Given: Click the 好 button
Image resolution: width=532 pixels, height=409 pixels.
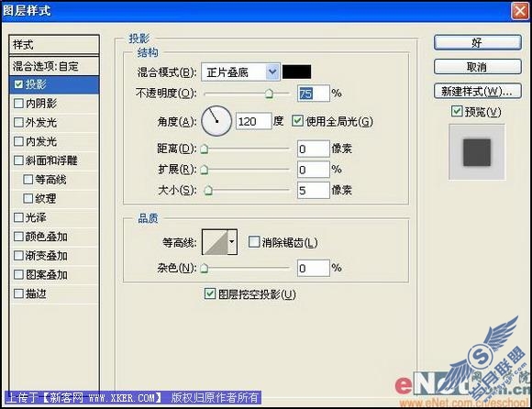Looking at the screenshot, I should click(477, 43).
